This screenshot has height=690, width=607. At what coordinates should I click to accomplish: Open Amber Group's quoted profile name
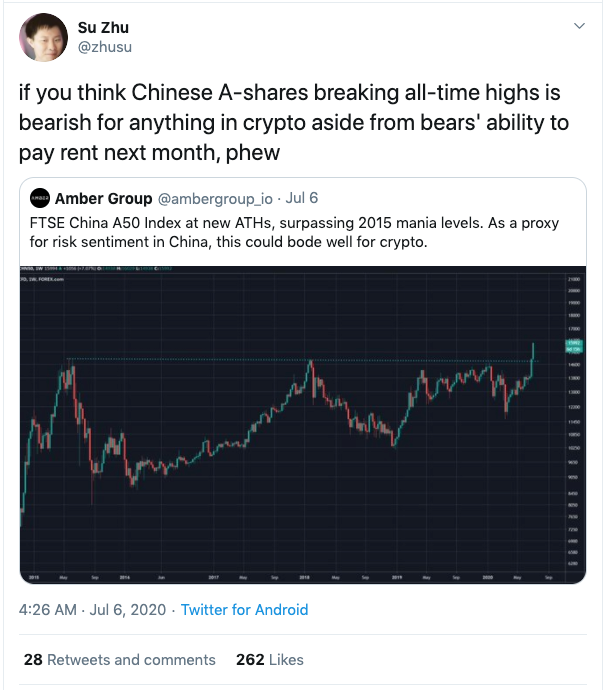pos(102,198)
